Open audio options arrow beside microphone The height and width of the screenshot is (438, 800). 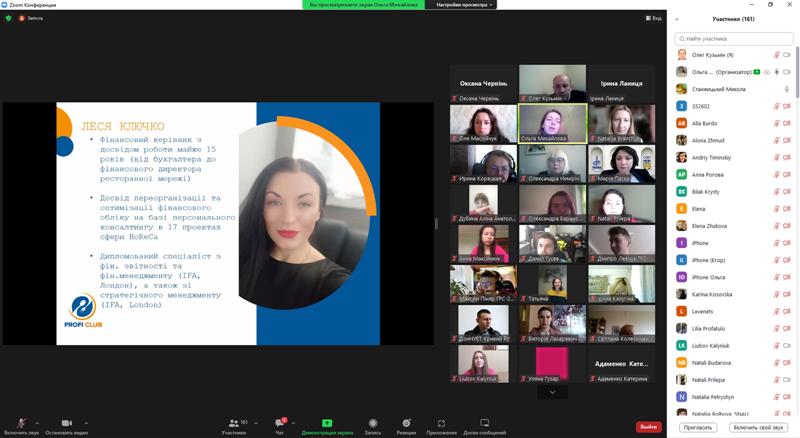coord(37,423)
